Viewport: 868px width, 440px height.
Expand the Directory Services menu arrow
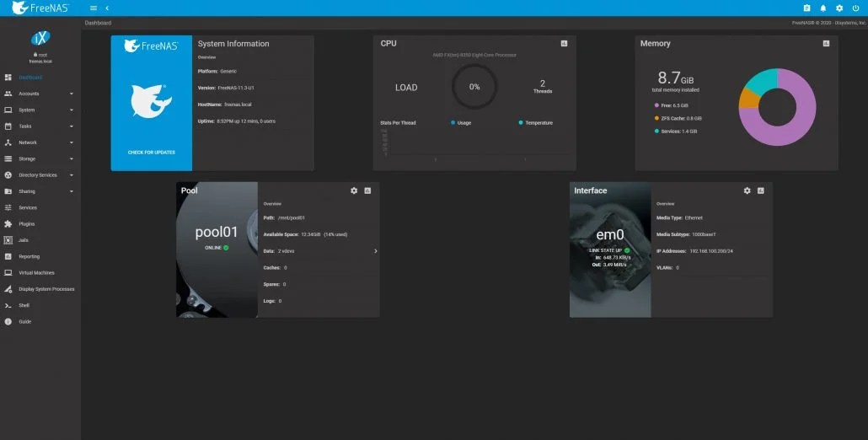(72, 174)
